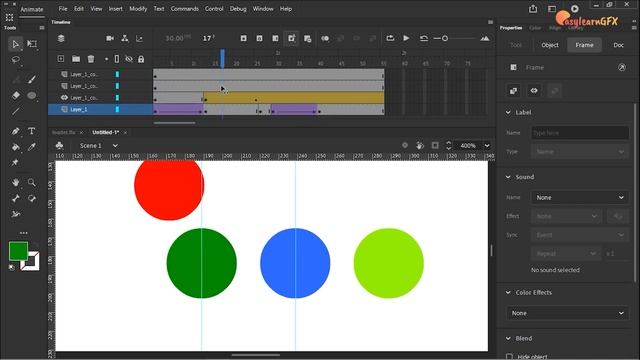Open the Modify menu
This screenshot has height=360, width=640.
[x=138, y=9]
